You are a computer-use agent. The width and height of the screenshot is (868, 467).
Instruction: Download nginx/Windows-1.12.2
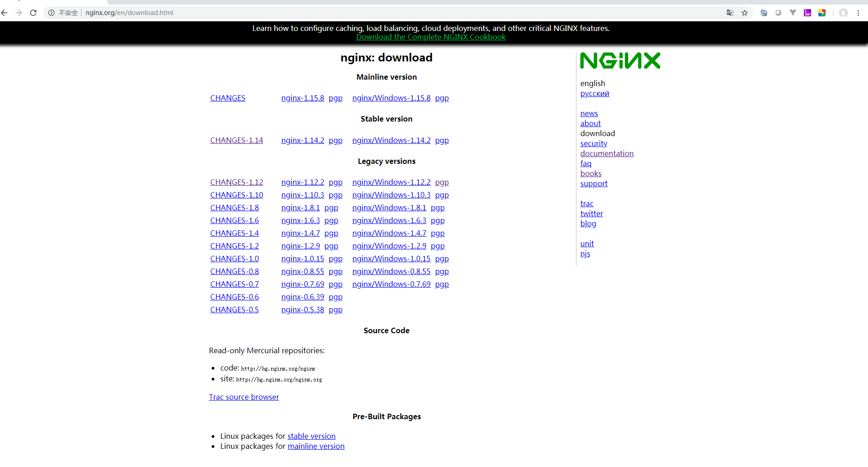(x=391, y=182)
